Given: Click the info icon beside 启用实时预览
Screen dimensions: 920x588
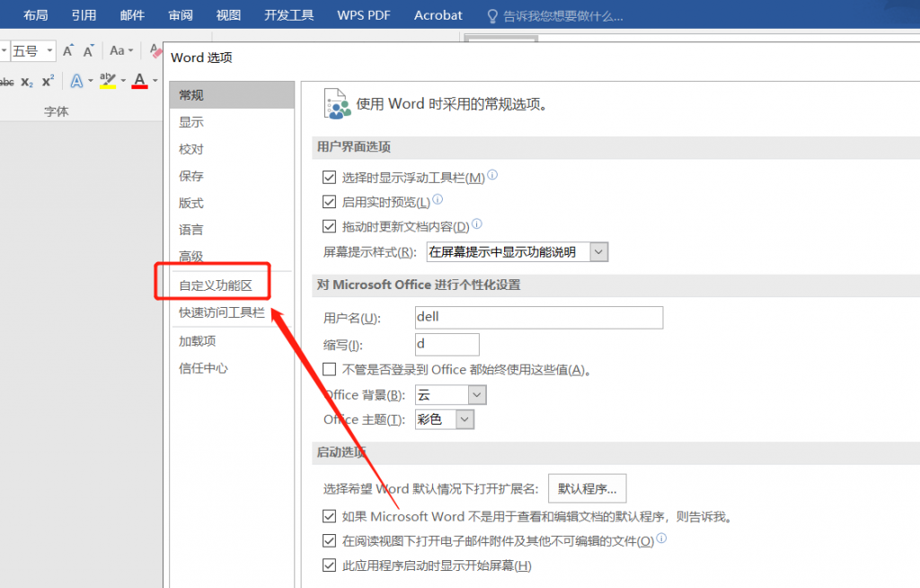Looking at the screenshot, I should [x=438, y=199].
